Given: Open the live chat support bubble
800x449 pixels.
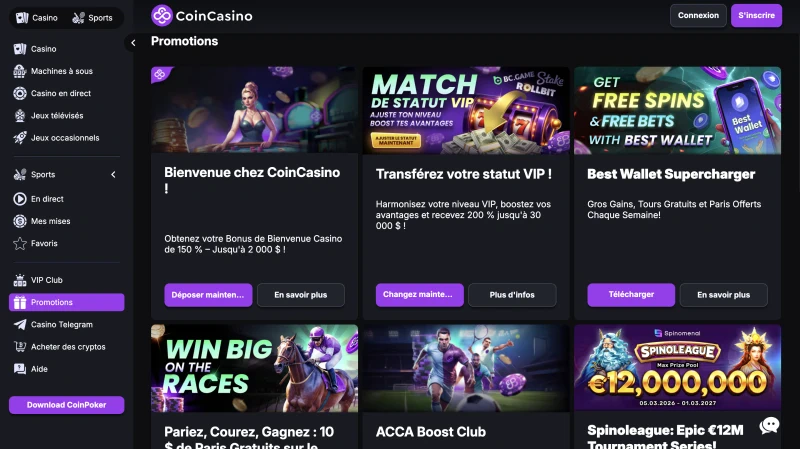Looking at the screenshot, I should point(769,425).
